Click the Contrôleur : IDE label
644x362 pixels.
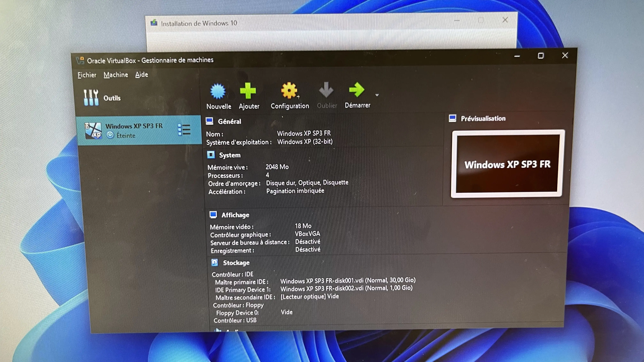pyautogui.click(x=233, y=274)
